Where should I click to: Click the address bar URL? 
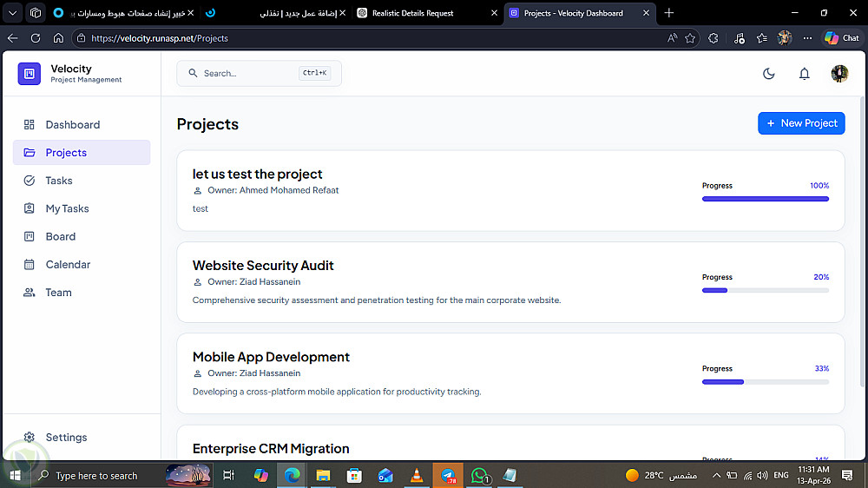pos(160,38)
